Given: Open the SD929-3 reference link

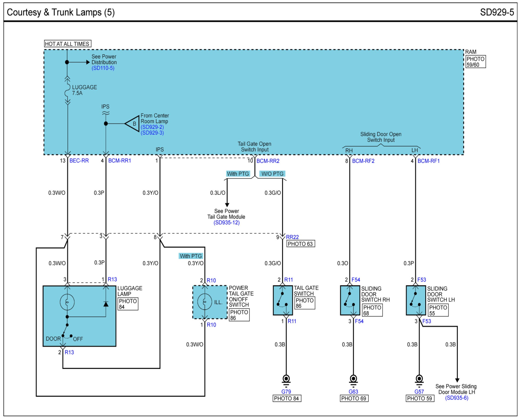Looking at the screenshot, I should pos(152,133).
